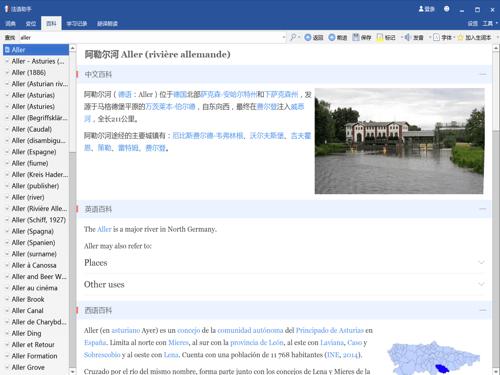
Task: Collapse the 中文百科 section
Action: click(483, 74)
